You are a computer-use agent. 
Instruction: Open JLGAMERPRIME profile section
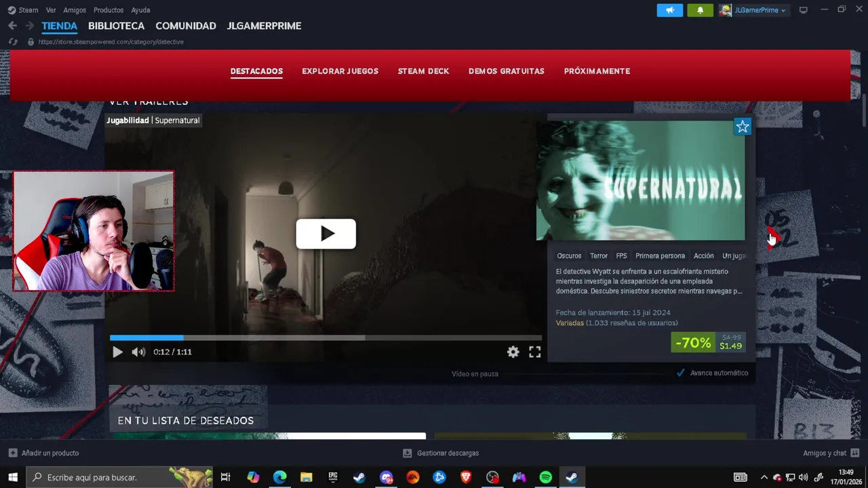(x=264, y=26)
